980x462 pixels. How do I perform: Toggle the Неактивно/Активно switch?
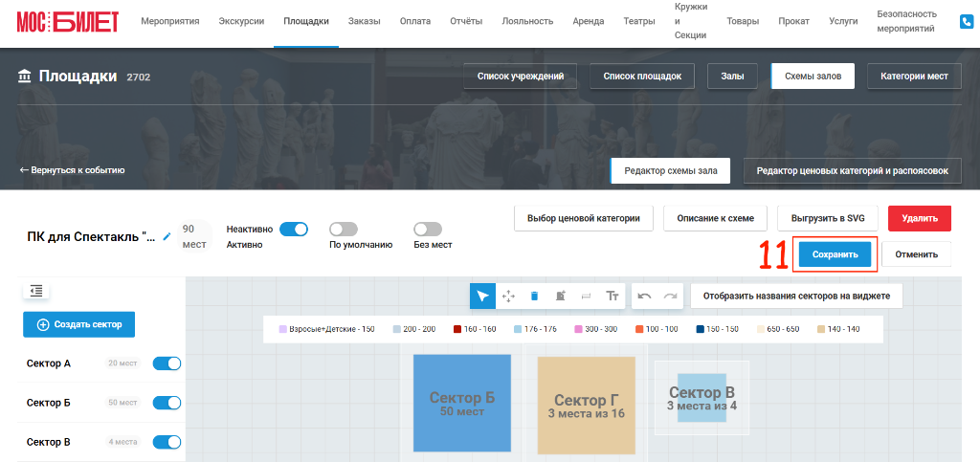click(293, 230)
